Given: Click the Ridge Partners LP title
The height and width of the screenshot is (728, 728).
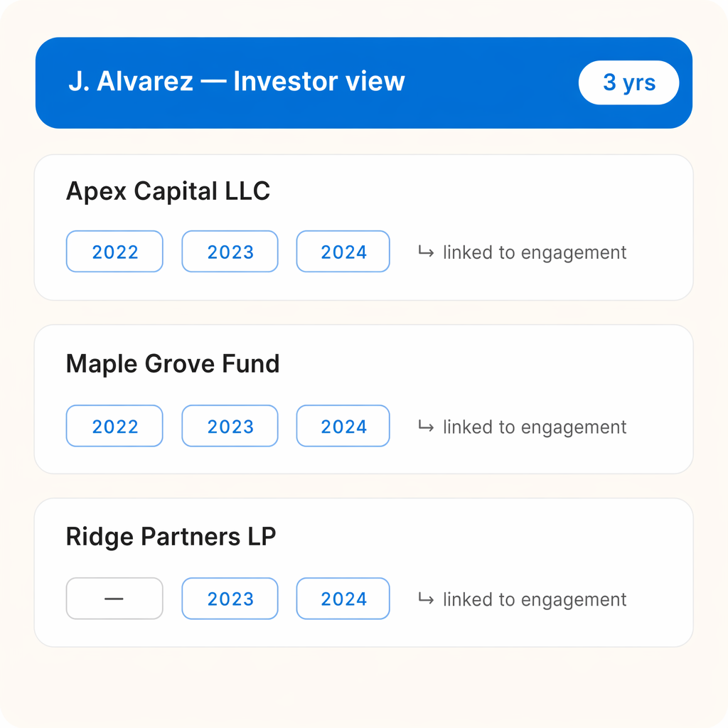Looking at the screenshot, I should pos(171,537).
